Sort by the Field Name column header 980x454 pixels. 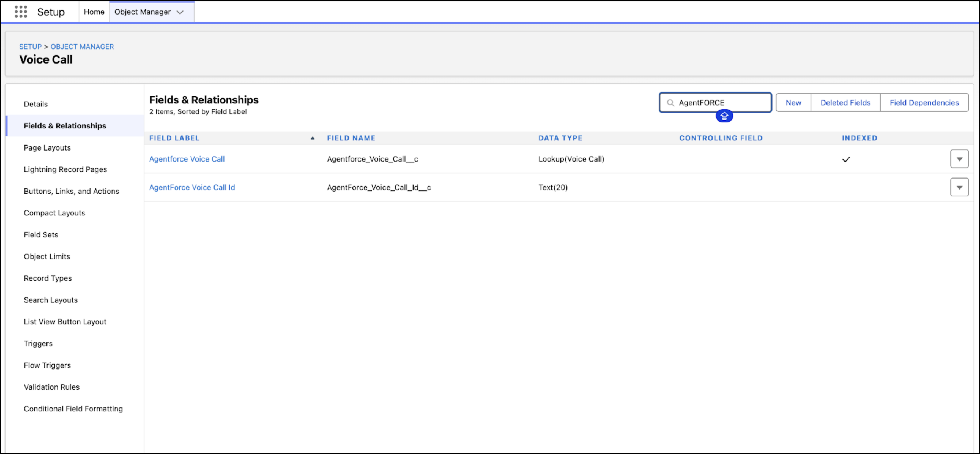point(351,138)
